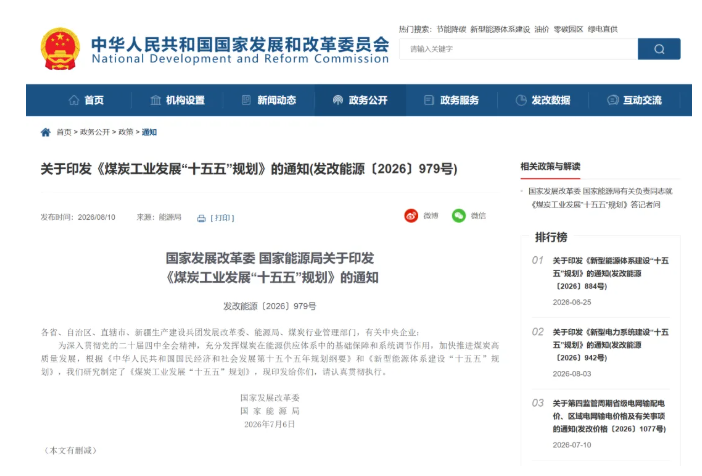Click the 互动交流 chat bubble icon
The height and width of the screenshot is (476, 702).
click(612, 100)
